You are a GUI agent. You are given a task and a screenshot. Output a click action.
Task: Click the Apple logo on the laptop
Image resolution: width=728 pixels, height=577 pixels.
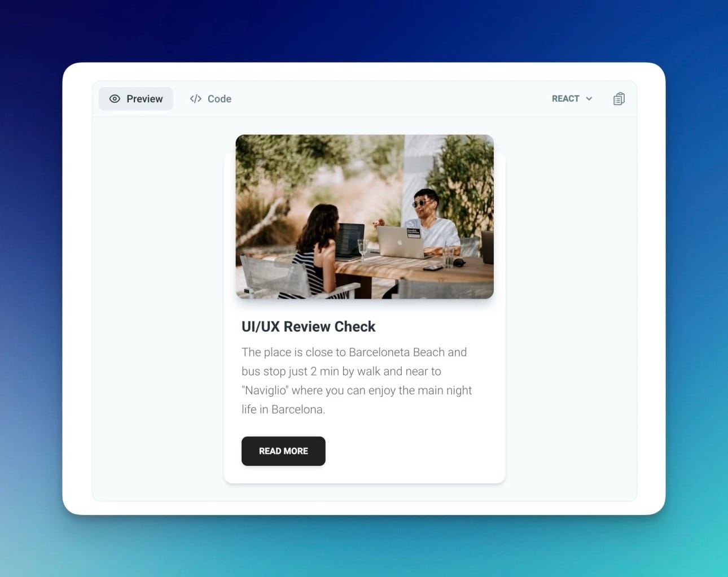tap(399, 242)
